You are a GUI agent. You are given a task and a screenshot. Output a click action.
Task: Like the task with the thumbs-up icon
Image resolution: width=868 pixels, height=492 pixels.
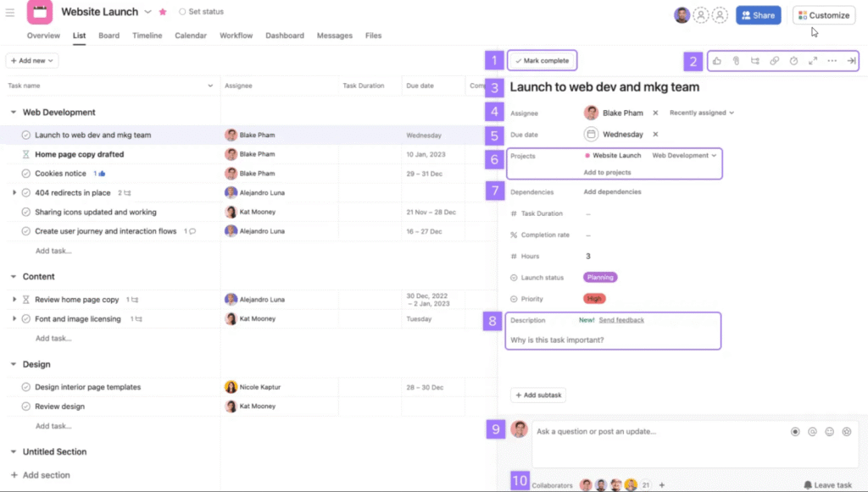[x=717, y=61]
